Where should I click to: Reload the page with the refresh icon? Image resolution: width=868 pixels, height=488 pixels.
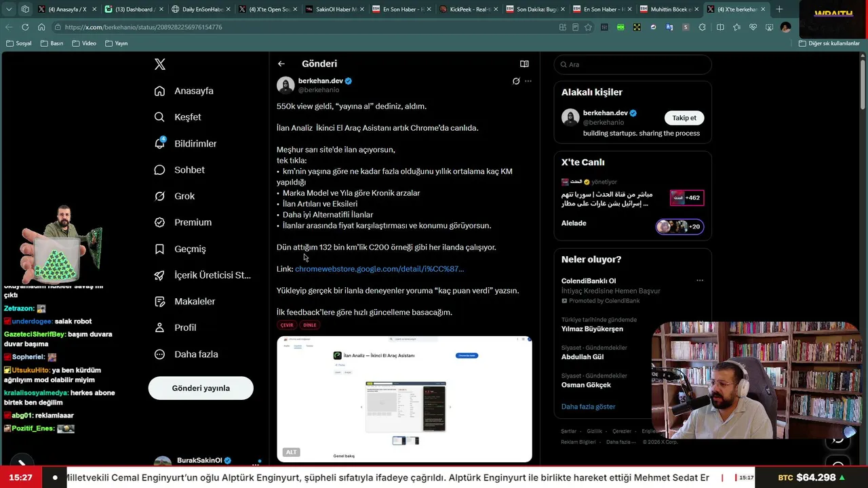click(x=25, y=27)
